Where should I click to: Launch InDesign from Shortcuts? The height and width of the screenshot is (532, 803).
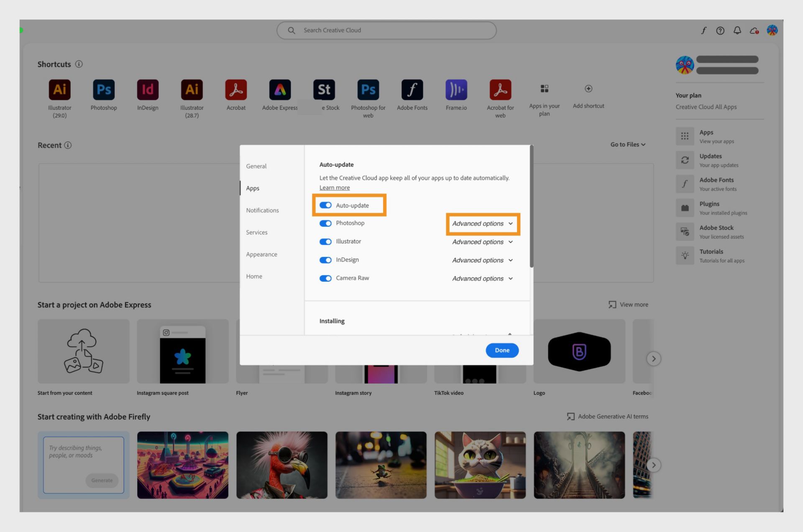coord(147,89)
